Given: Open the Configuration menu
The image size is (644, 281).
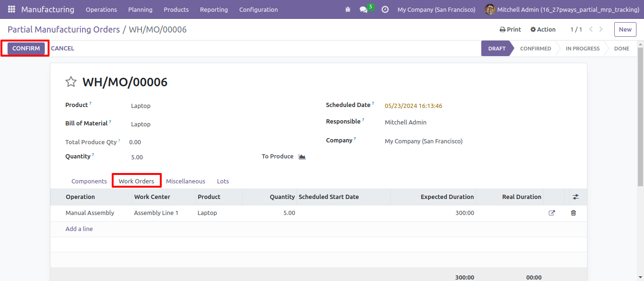Looking at the screenshot, I should tap(258, 9).
